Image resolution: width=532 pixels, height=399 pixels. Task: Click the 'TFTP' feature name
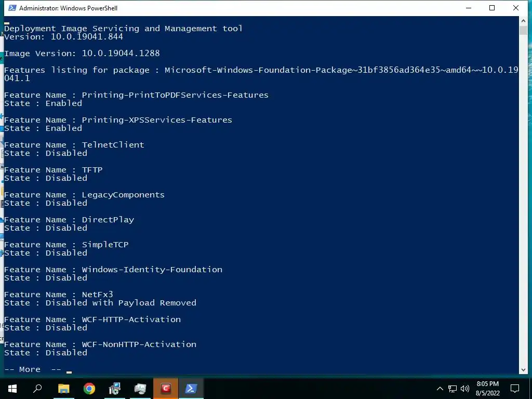point(92,170)
